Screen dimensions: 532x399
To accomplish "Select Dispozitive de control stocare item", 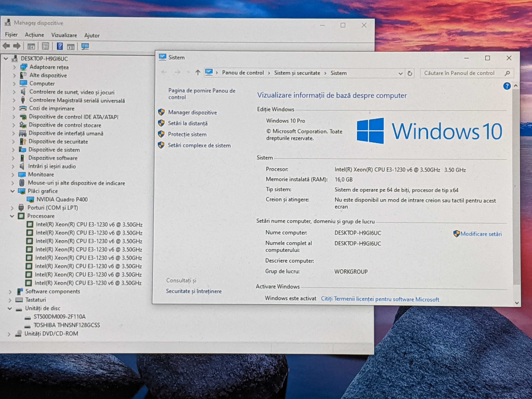I will (x=65, y=125).
